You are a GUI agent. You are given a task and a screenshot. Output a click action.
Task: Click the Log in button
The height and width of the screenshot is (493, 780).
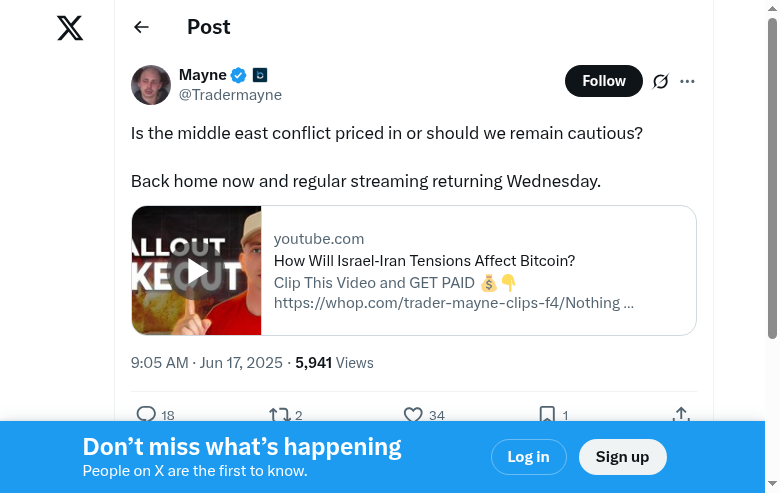coord(528,457)
